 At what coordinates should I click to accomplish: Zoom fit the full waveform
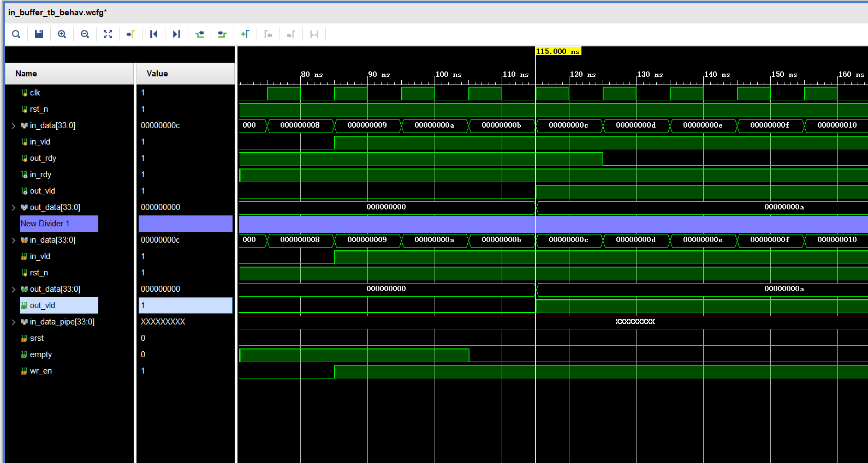coord(108,34)
